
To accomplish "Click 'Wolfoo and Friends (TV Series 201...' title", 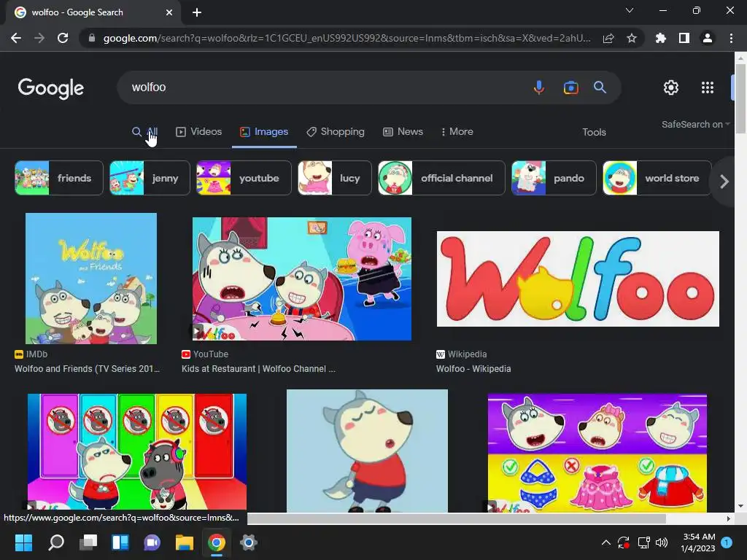I will (88, 368).
